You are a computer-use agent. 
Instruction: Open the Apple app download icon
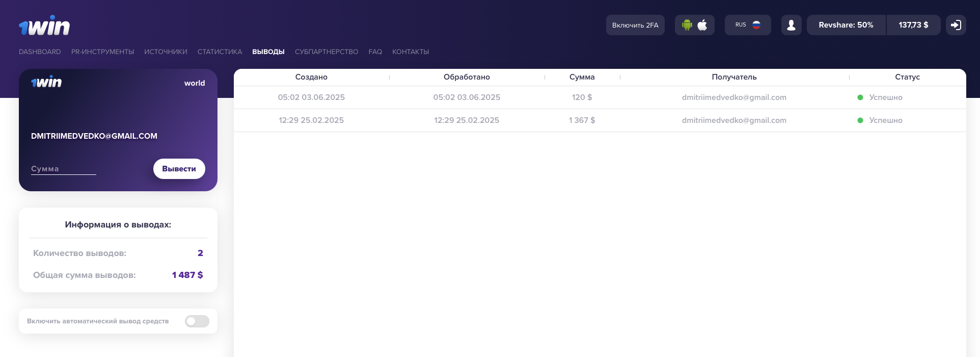pos(702,25)
